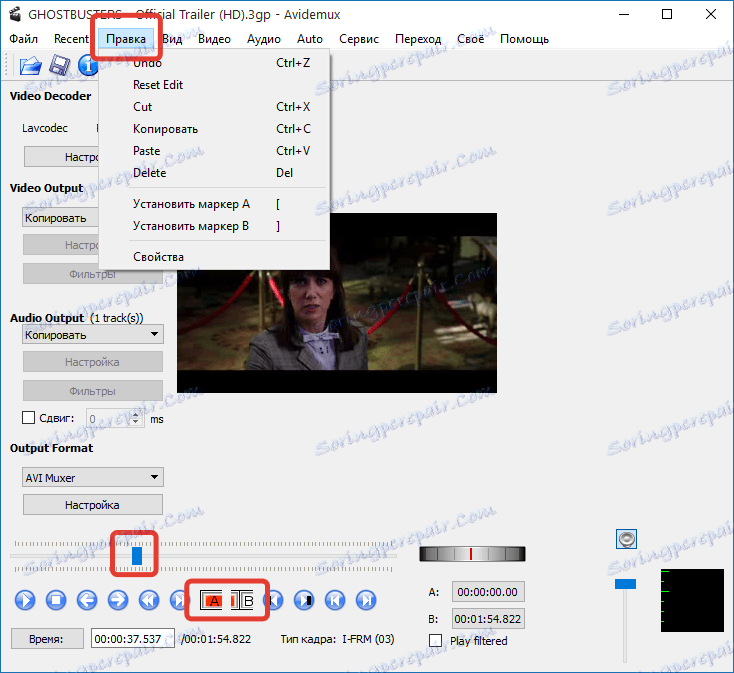Viewport: 734px width, 673px height.
Task: Click Audio Output Настройка button
Action: click(x=93, y=362)
